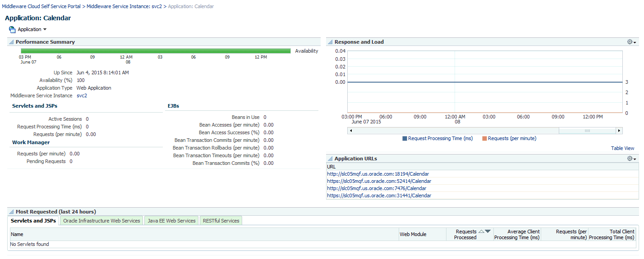Viewport: 644px width, 259px height.
Task: Sort Requests Processed descending
Action: pos(488,232)
